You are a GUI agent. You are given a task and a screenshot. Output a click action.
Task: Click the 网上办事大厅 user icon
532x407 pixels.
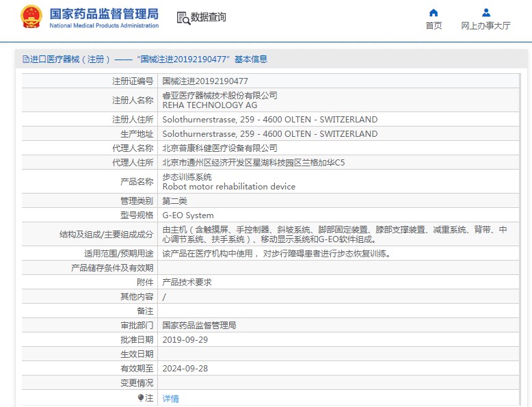click(486, 12)
